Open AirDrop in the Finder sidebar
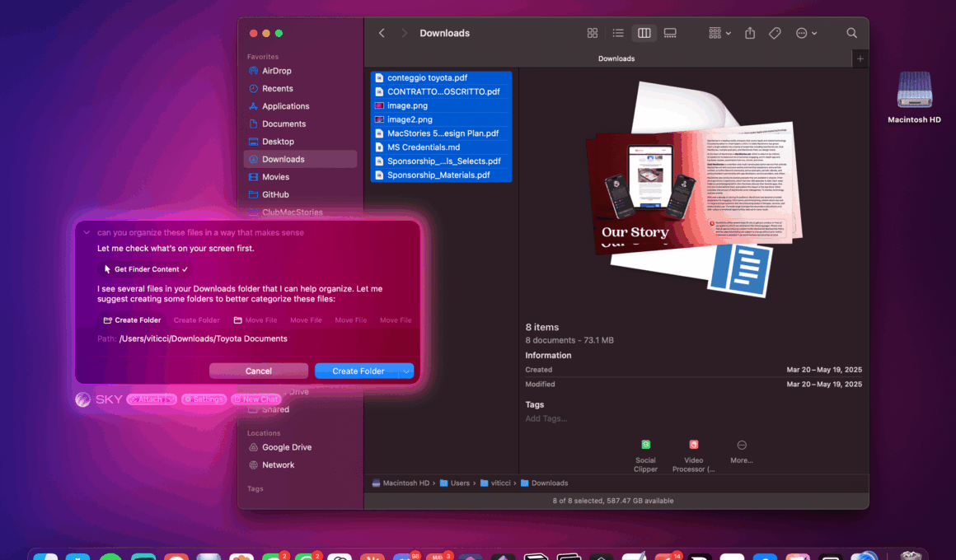 pos(300,71)
